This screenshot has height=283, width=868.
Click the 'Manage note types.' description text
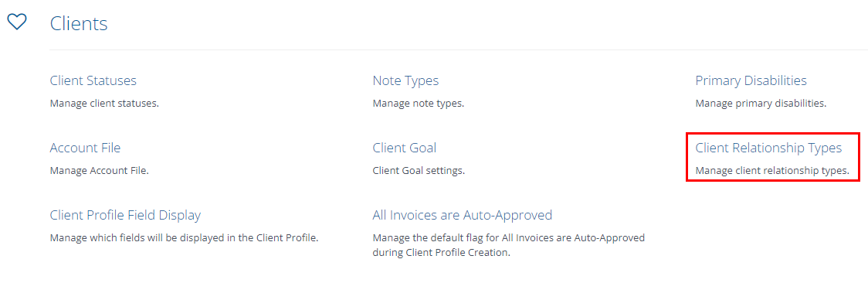419,103
